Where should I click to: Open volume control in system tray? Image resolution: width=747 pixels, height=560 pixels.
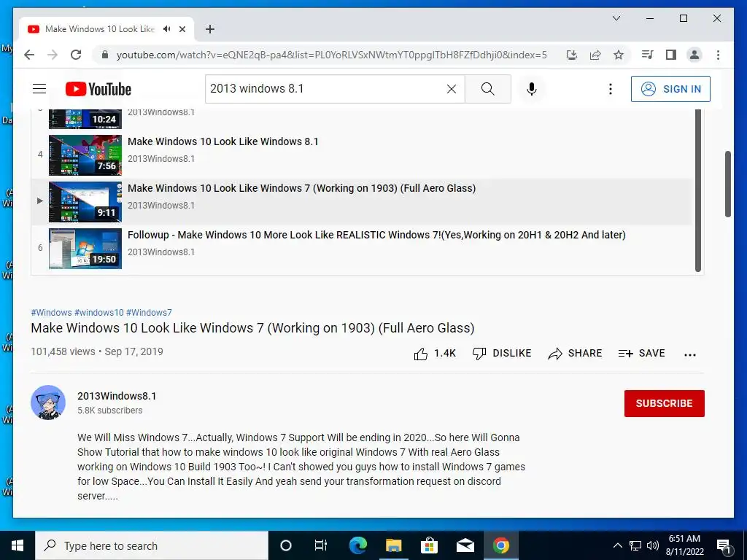653,545
